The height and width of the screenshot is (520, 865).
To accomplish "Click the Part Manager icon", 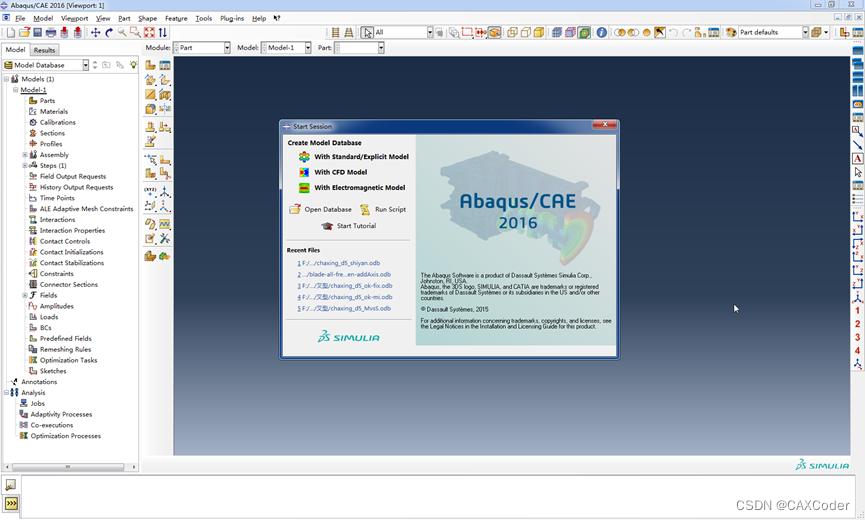I will [x=164, y=65].
